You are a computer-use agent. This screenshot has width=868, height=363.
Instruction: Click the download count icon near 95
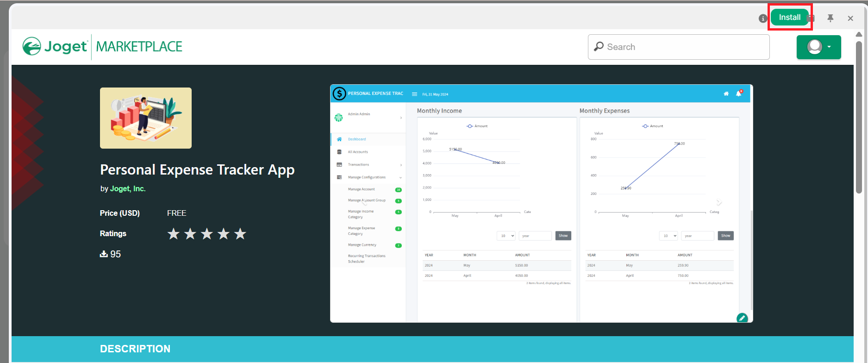[104, 254]
